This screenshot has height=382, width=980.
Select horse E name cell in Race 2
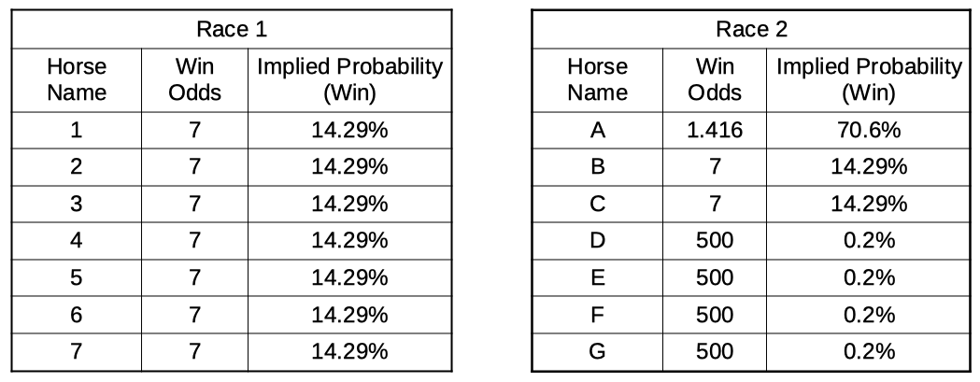(597, 278)
